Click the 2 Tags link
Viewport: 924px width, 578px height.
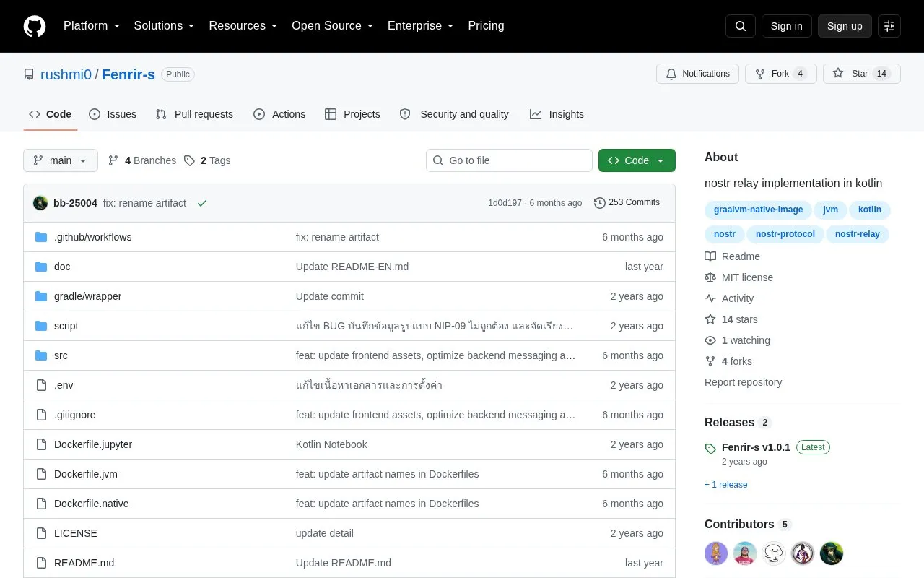tap(207, 160)
